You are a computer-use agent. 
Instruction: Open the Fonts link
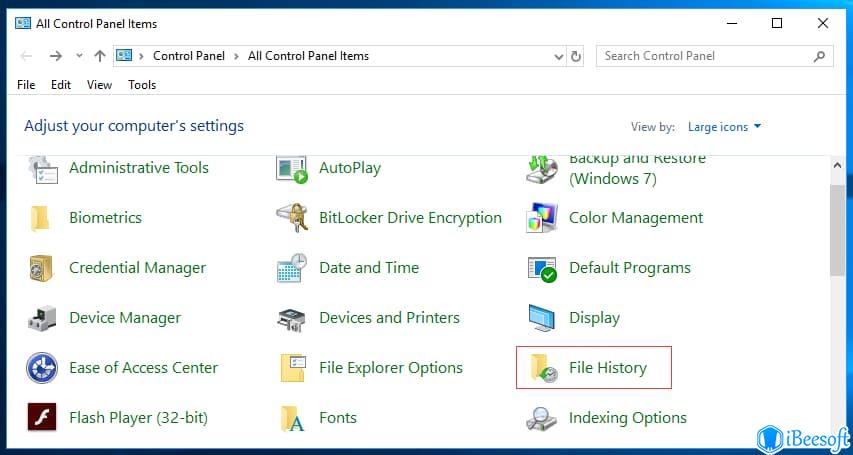338,418
